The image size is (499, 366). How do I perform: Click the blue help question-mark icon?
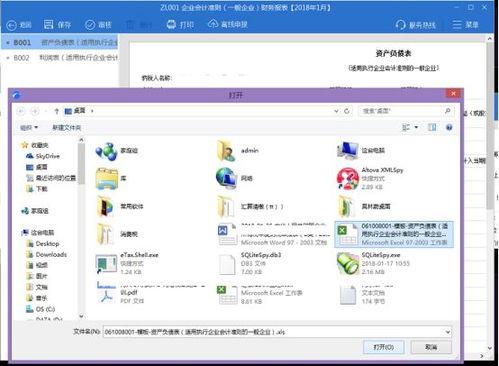click(449, 127)
